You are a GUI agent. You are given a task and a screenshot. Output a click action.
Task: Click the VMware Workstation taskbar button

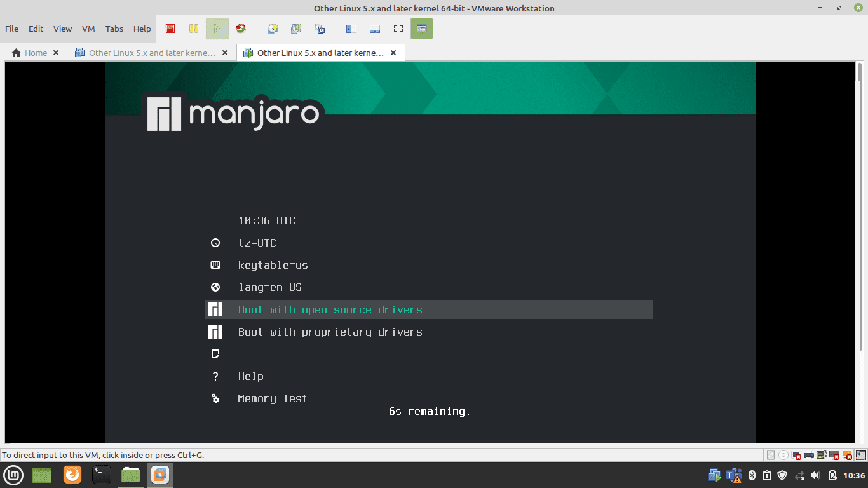coord(160,475)
